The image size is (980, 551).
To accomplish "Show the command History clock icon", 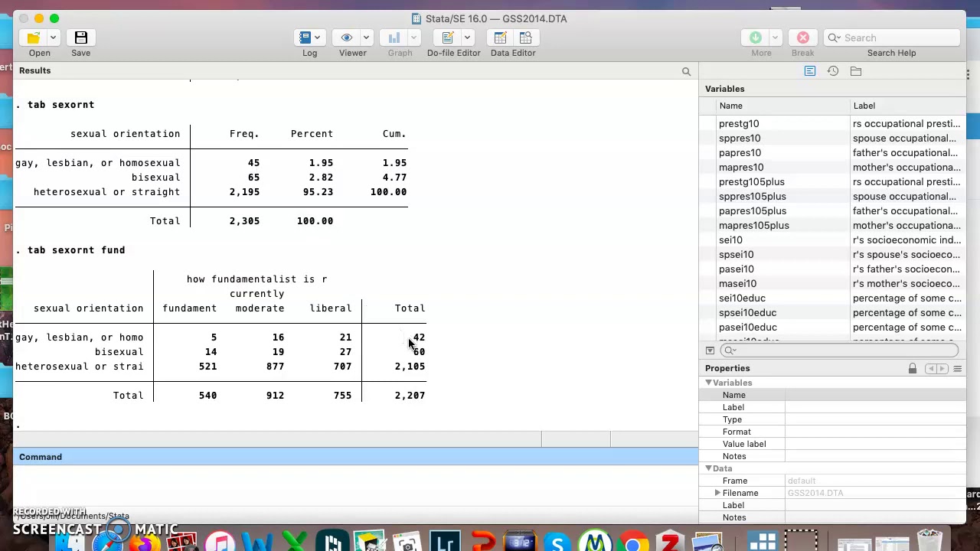I will 833,71.
